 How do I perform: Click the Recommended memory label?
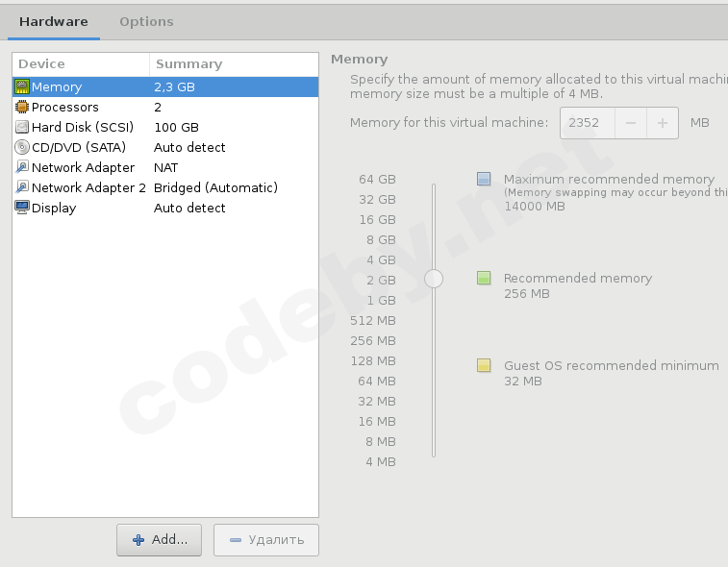[578, 278]
